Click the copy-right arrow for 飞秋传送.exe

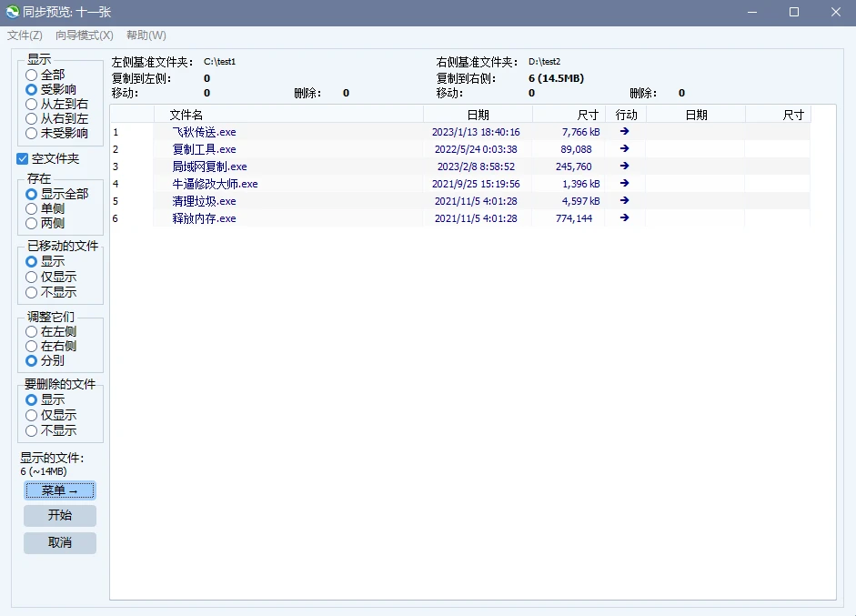(x=625, y=131)
